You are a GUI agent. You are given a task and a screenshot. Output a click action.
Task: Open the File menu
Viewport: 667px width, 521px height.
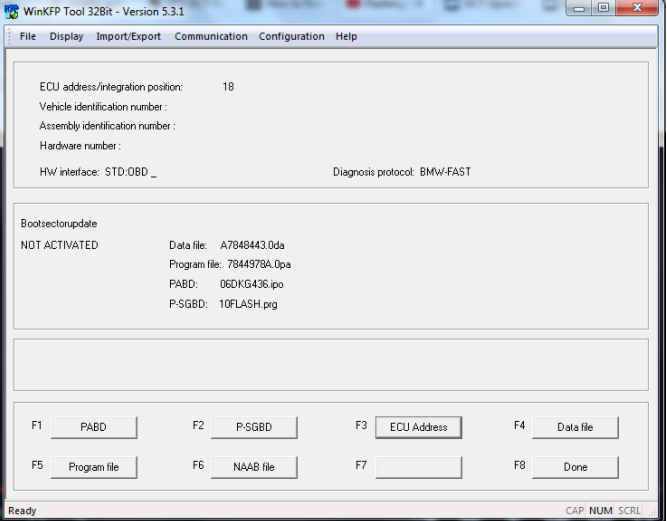(x=27, y=37)
